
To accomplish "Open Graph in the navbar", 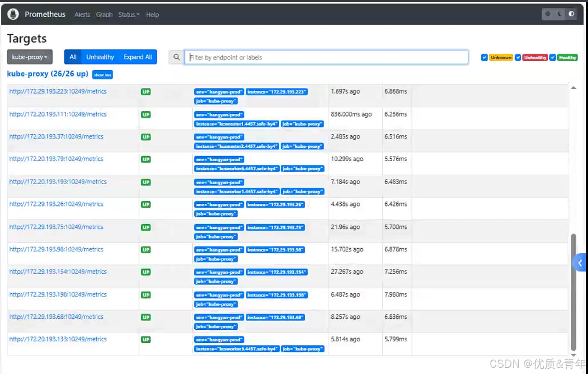I will point(104,15).
